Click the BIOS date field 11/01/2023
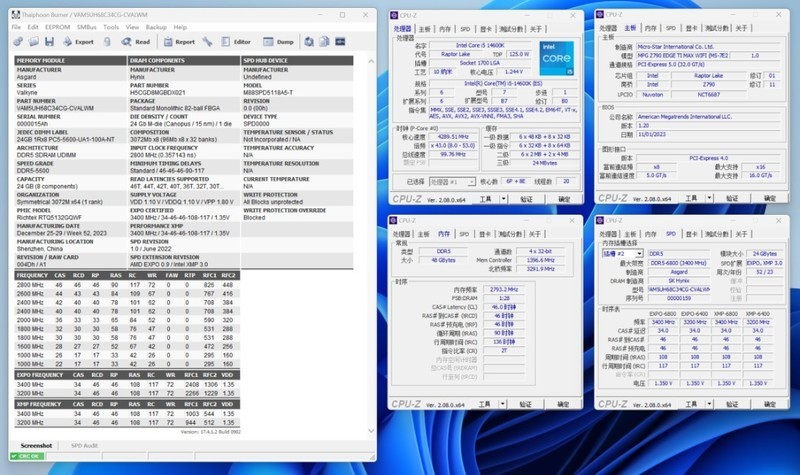Viewport: 800px width, 475px height. (x=708, y=135)
